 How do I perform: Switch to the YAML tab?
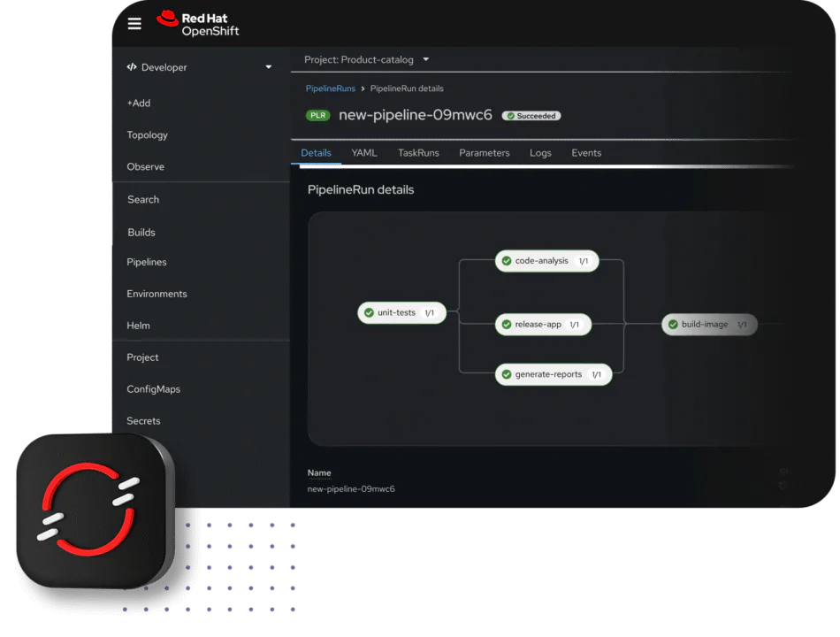coord(363,152)
